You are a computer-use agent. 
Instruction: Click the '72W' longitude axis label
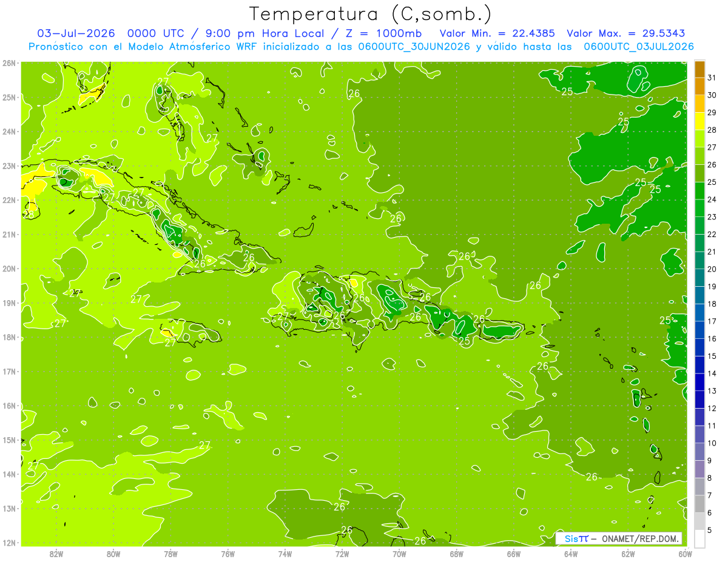pos(342,554)
